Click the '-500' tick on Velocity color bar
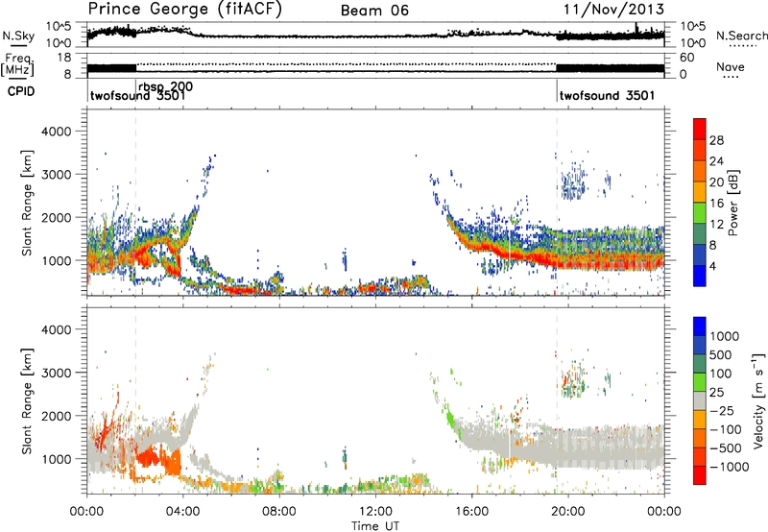 (726, 447)
